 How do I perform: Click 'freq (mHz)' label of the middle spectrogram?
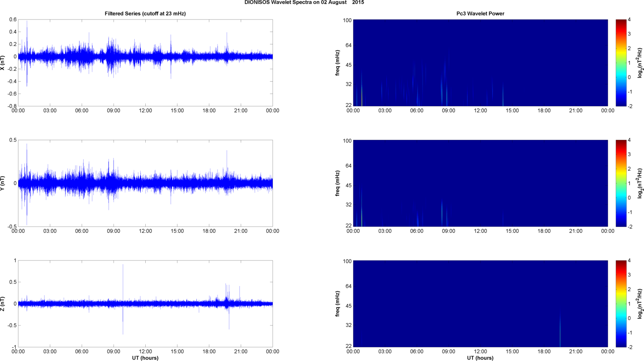pyautogui.click(x=338, y=183)
